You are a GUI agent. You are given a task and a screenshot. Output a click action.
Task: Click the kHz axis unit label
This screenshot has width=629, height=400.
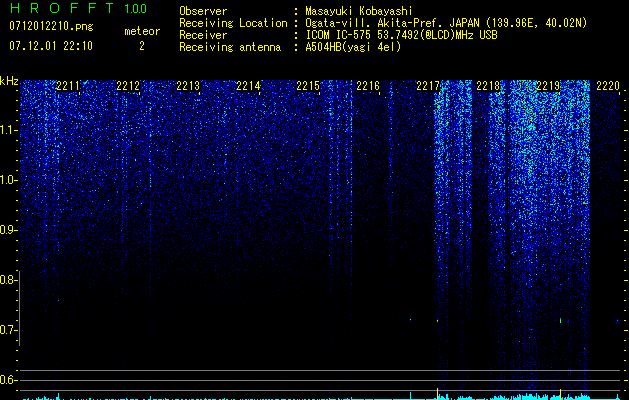click(9, 81)
